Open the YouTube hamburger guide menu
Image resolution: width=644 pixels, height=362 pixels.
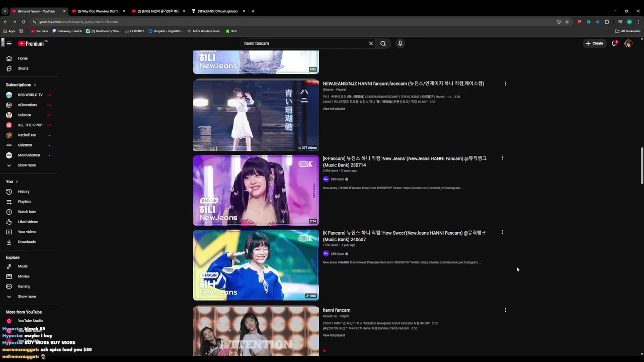pyautogui.click(x=9, y=43)
